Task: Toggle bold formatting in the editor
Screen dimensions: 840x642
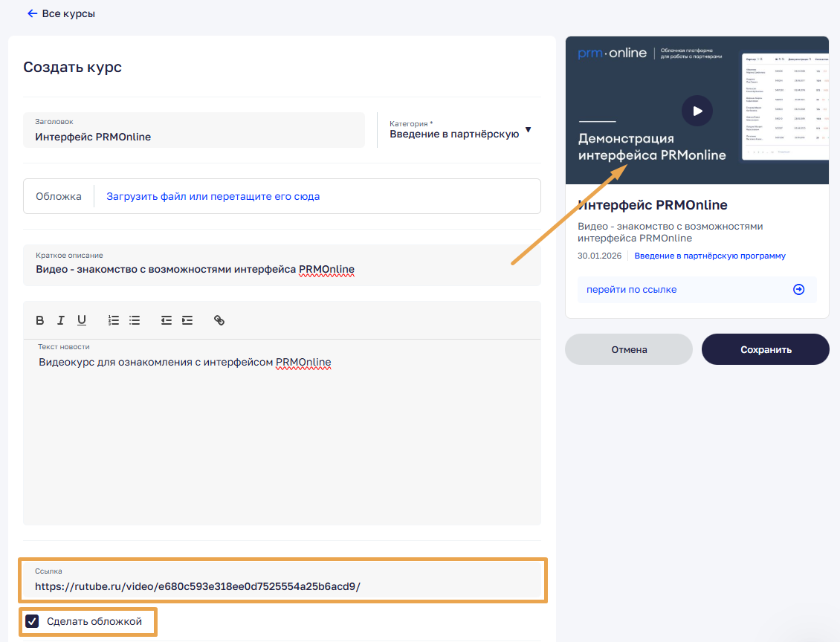Action: pyautogui.click(x=40, y=320)
